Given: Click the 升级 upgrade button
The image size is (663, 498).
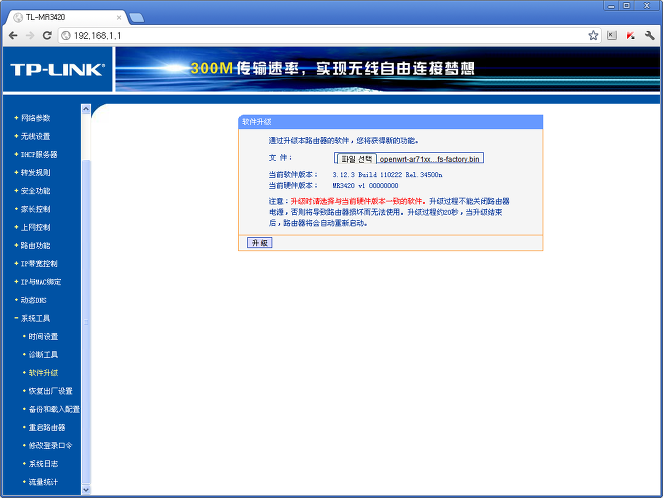Looking at the screenshot, I should [259, 243].
